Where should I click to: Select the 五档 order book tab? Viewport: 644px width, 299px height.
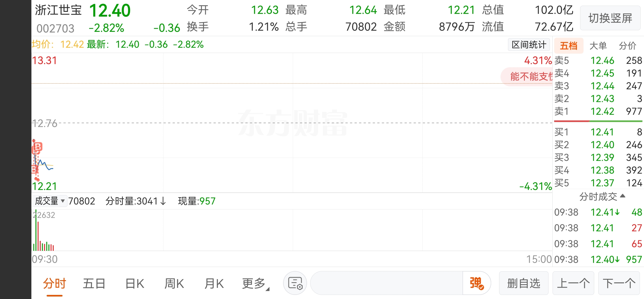point(569,46)
